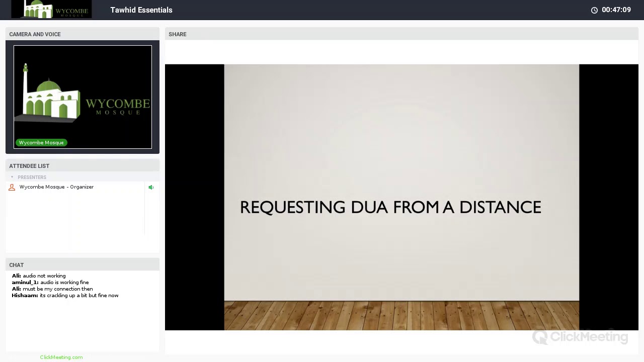Click Hishaam's message about crackling audio
The image size is (644, 362).
pyautogui.click(x=65, y=296)
